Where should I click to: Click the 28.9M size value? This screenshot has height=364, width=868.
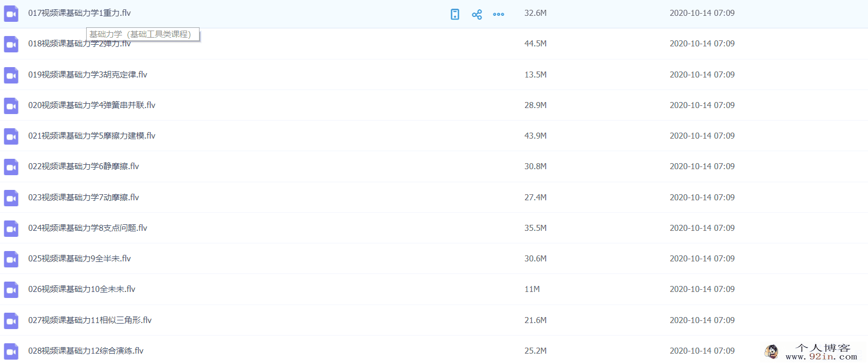point(535,105)
